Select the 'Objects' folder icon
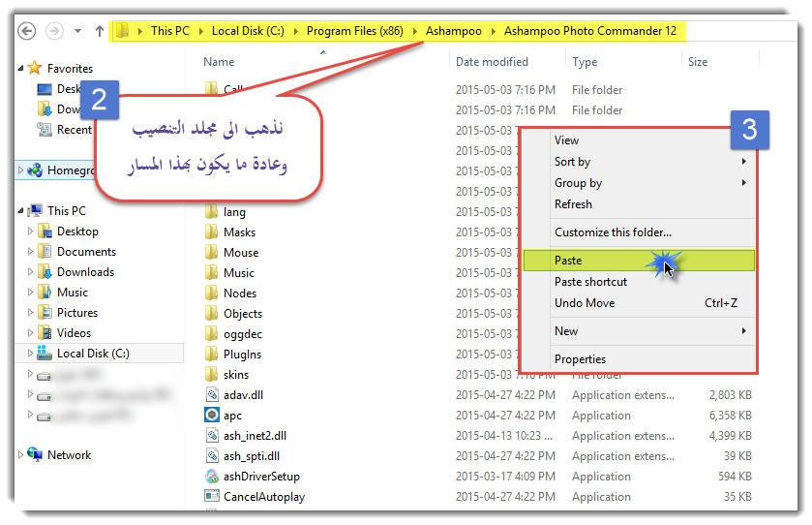This screenshot has height=525, width=812. (211, 313)
